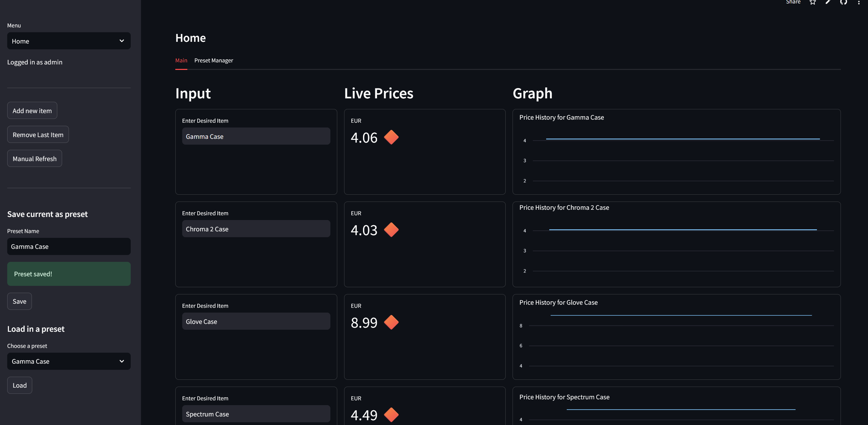Click the Spectrum Case price diamond indicator
Viewport: 868px width, 425px height.
point(391,415)
